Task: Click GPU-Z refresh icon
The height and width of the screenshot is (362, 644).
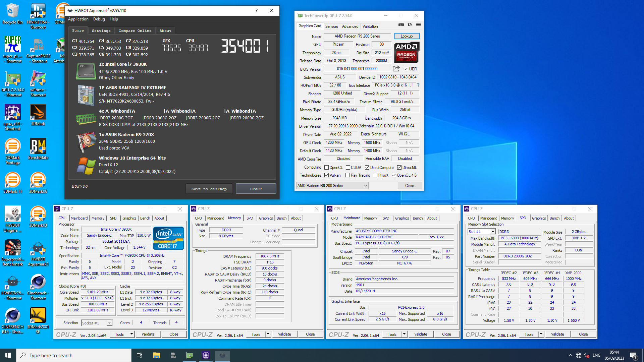Action: pos(410,24)
